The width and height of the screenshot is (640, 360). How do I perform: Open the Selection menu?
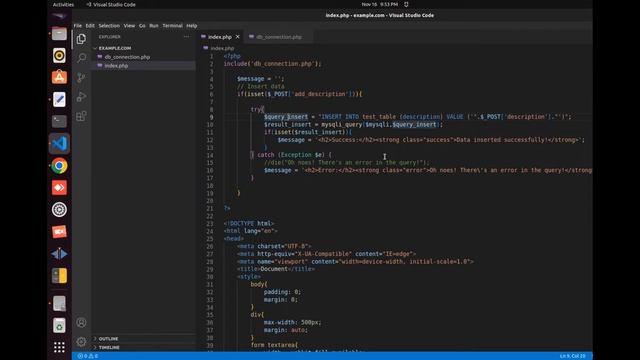109,26
